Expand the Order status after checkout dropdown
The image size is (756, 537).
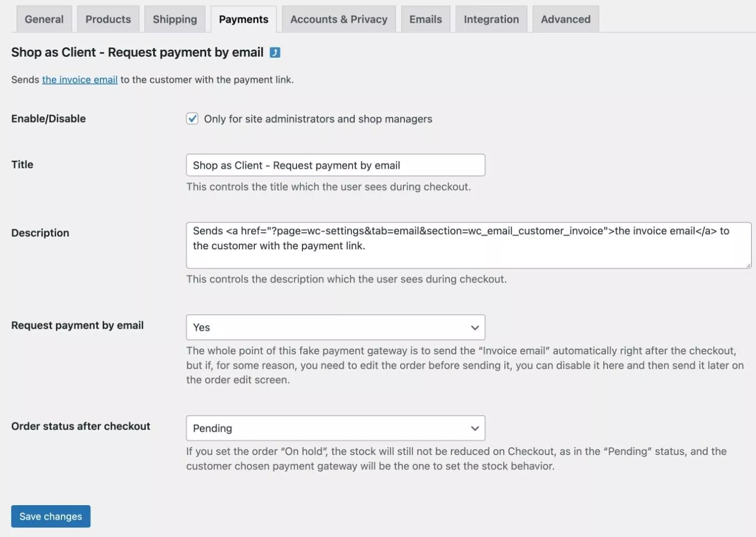coord(335,428)
